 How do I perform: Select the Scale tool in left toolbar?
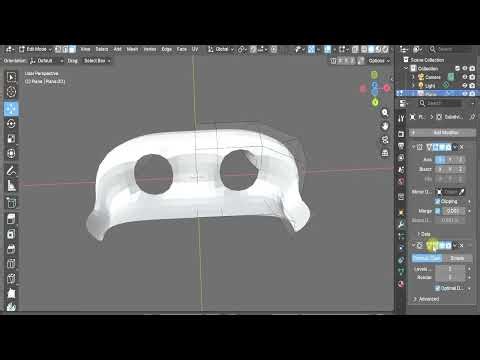[11, 139]
